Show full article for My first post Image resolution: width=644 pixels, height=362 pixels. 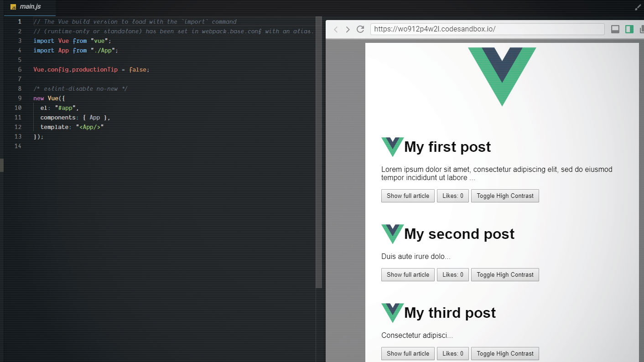point(407,196)
